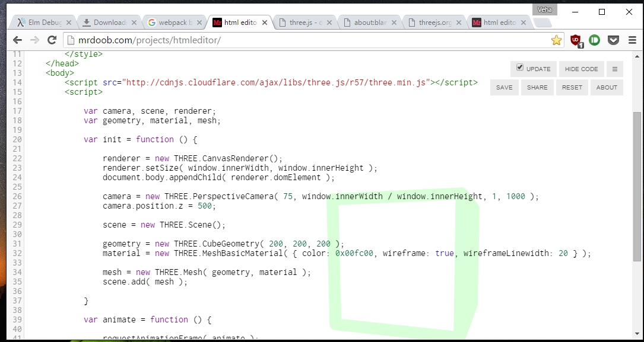The width and height of the screenshot is (644, 342).
Task: Toggle the UPDATE checkbox
Action: point(520,67)
